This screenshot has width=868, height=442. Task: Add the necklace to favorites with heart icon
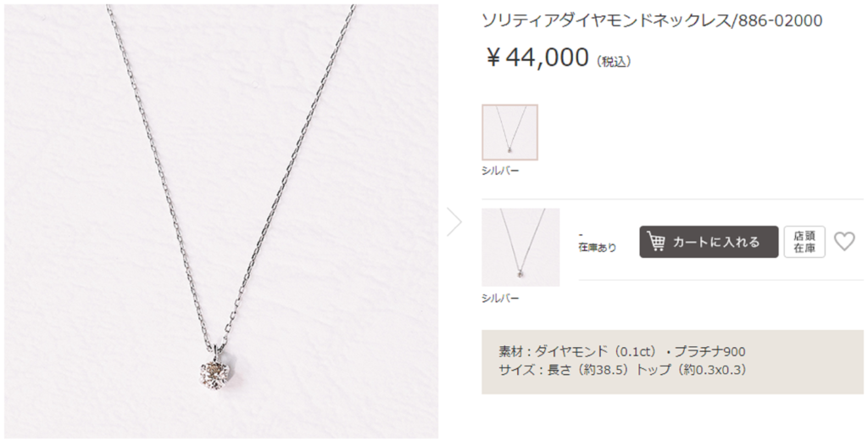(844, 242)
